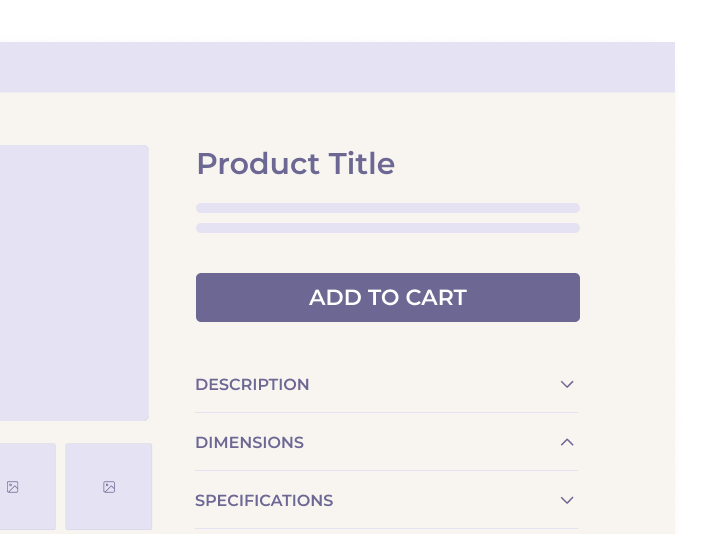
Task: Click the divider line below Description row
Action: tap(386, 412)
